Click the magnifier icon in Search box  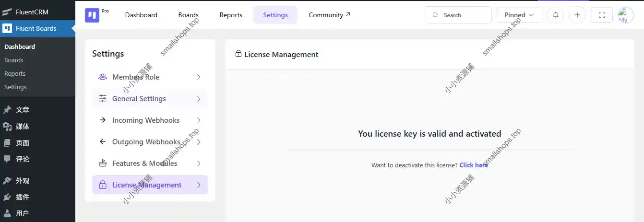[435, 15]
